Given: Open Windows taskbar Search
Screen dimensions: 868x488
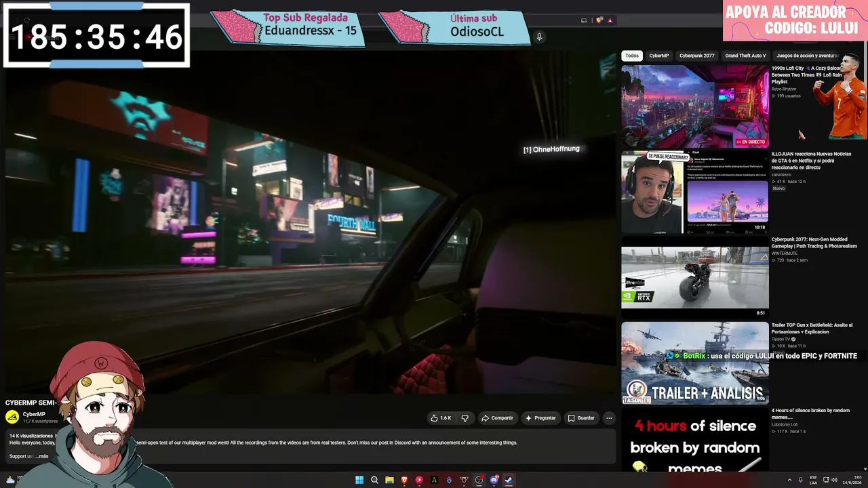Looking at the screenshot, I should coord(374,480).
